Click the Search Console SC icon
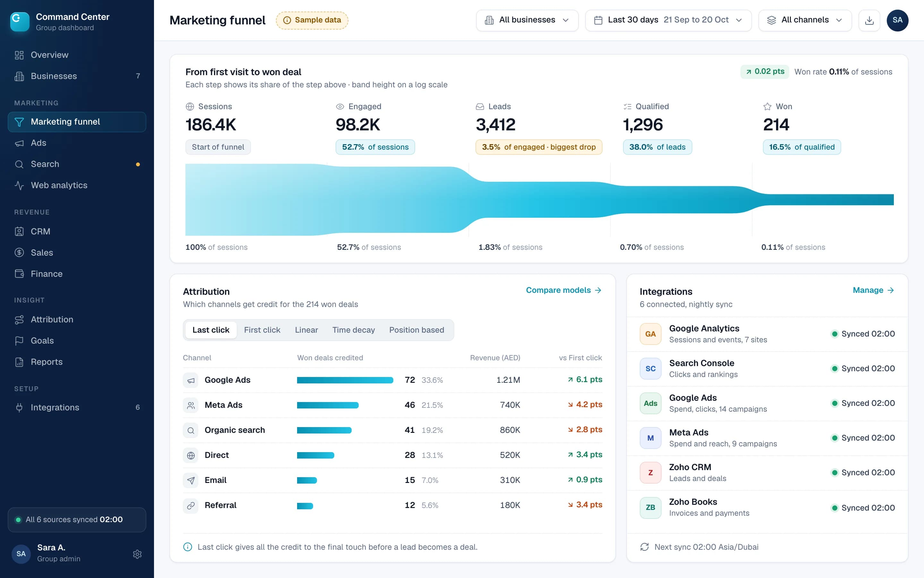The height and width of the screenshot is (578, 924). coord(650,369)
